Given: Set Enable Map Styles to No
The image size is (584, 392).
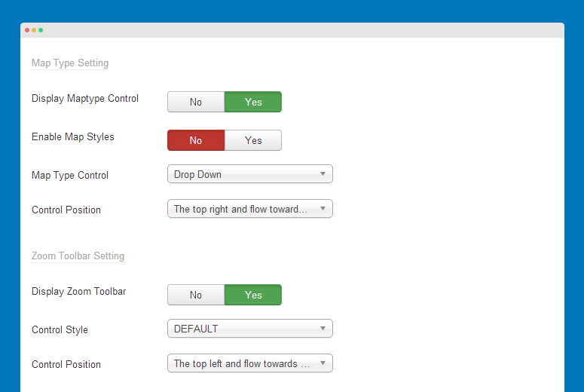Looking at the screenshot, I should click(x=196, y=140).
